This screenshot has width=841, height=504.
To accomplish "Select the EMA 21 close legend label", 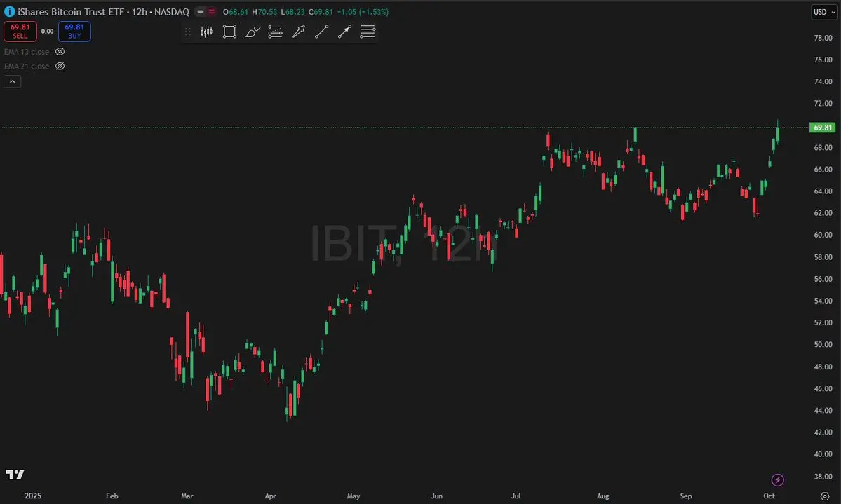I will point(26,66).
